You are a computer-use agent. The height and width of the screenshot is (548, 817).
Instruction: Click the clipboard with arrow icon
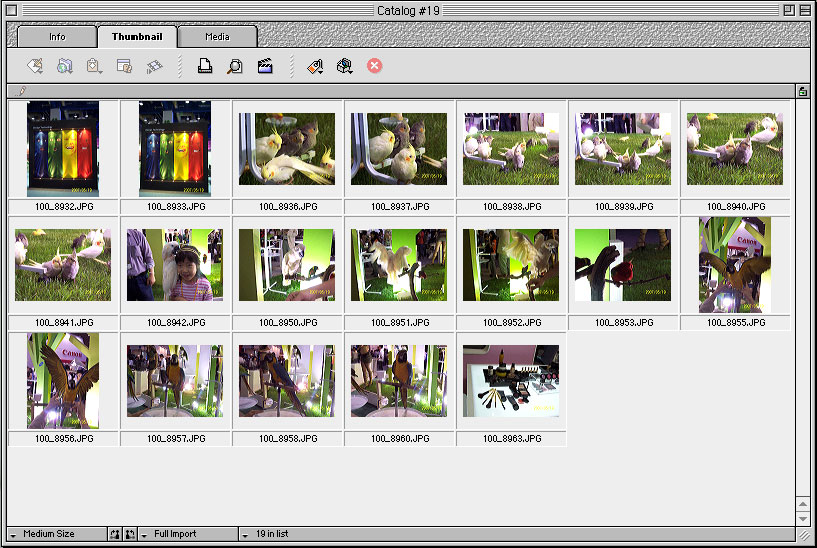94,66
